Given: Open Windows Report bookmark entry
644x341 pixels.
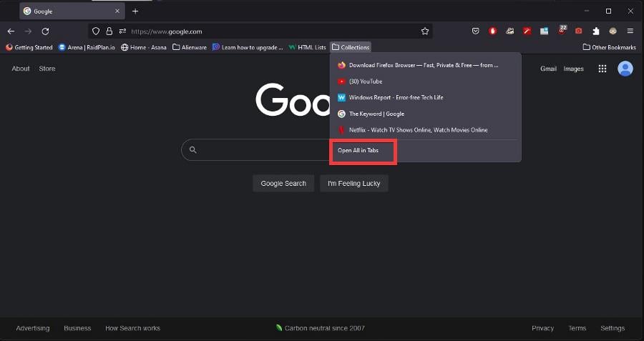Looking at the screenshot, I should tap(425, 98).
